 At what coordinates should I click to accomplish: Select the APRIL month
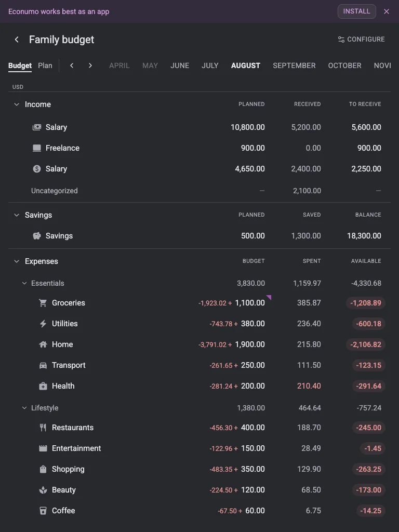coord(119,65)
